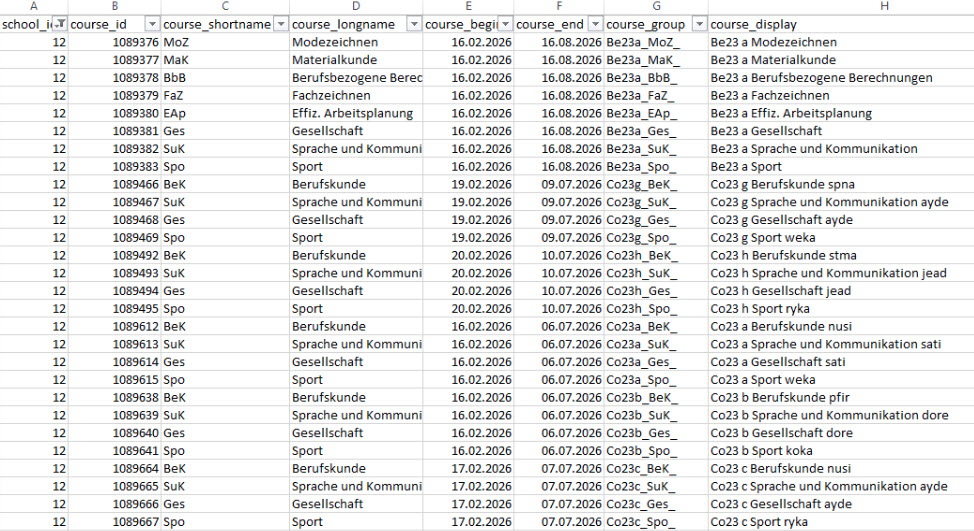
Task: Open the course_begin filter dropdown arrow
Action: click(505, 23)
